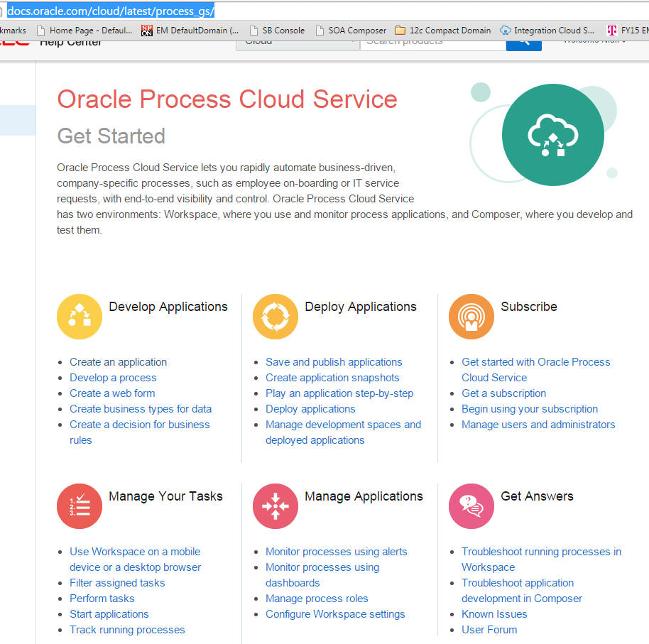Open the FY15 bookmark with T icon
649x644 pixels.
(x=628, y=31)
